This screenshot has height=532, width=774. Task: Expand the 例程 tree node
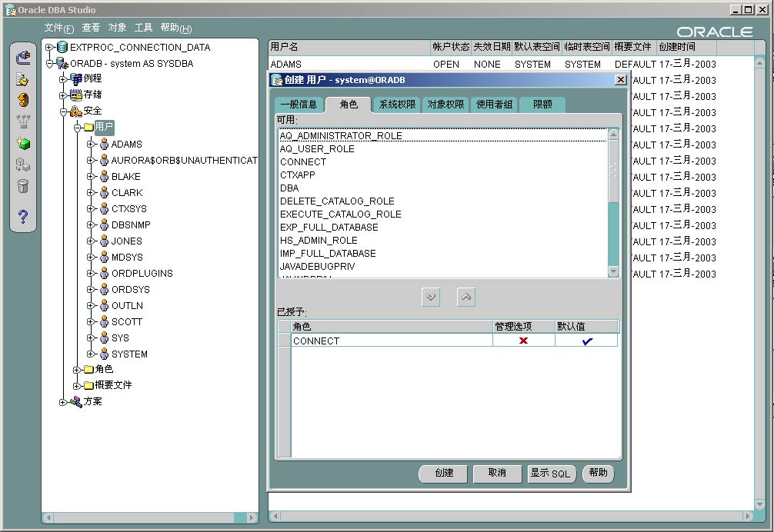point(62,79)
